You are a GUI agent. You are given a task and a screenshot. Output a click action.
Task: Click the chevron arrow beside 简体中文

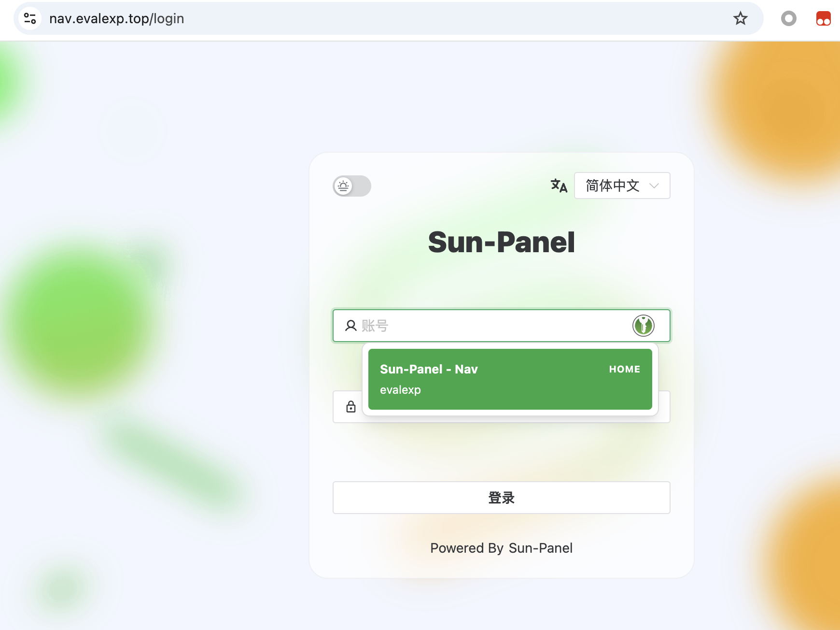(654, 186)
